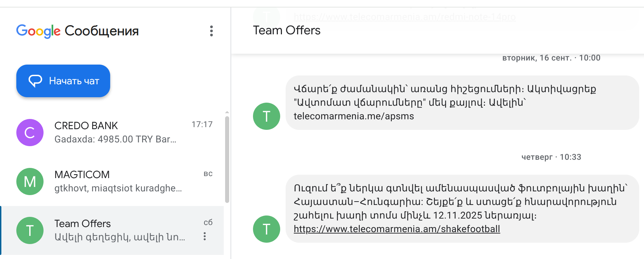Screen dimensions: 644x259
Task: Open the MAGTICOM conversation
Action: tap(116, 182)
